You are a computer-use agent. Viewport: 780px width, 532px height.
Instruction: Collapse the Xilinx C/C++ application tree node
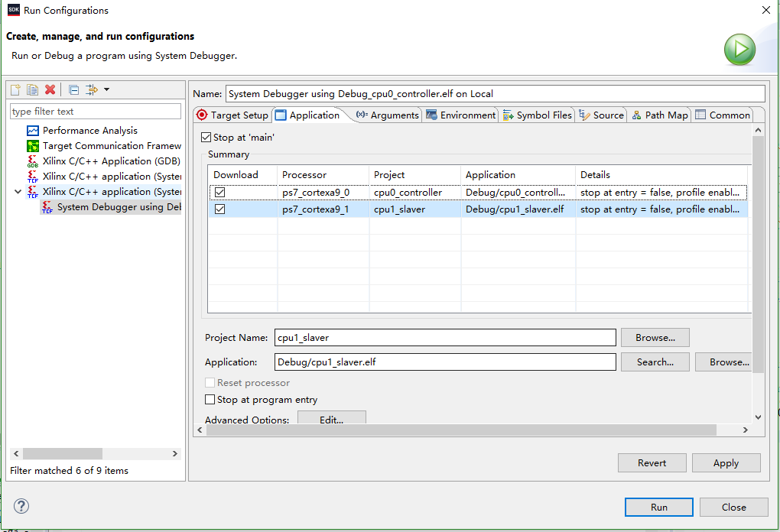click(18, 191)
